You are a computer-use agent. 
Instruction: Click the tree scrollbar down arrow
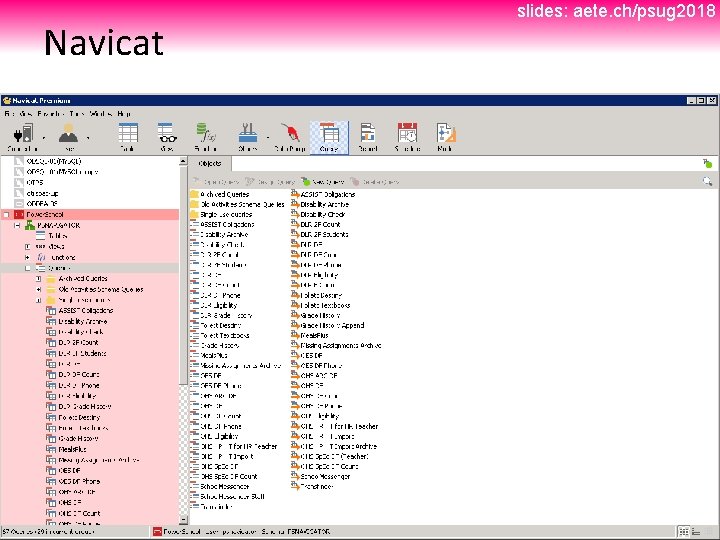point(183,520)
